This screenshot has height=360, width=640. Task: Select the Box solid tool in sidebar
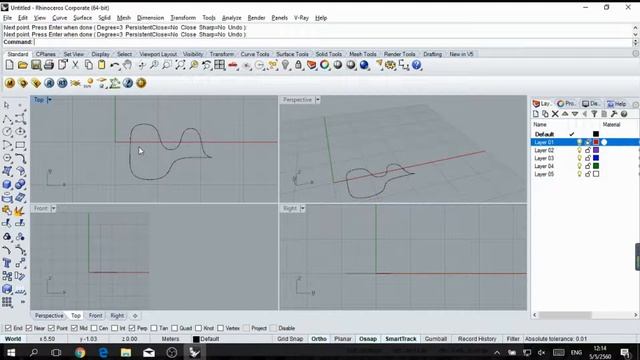7,184
